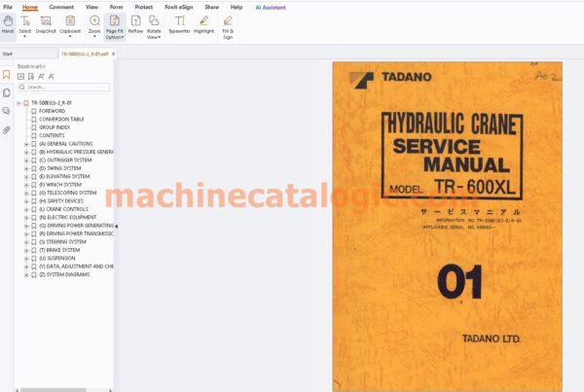The width and height of the screenshot is (584, 392).
Task: Select (T) BRAKE SYSTEM bookmark
Action: [x=59, y=250]
